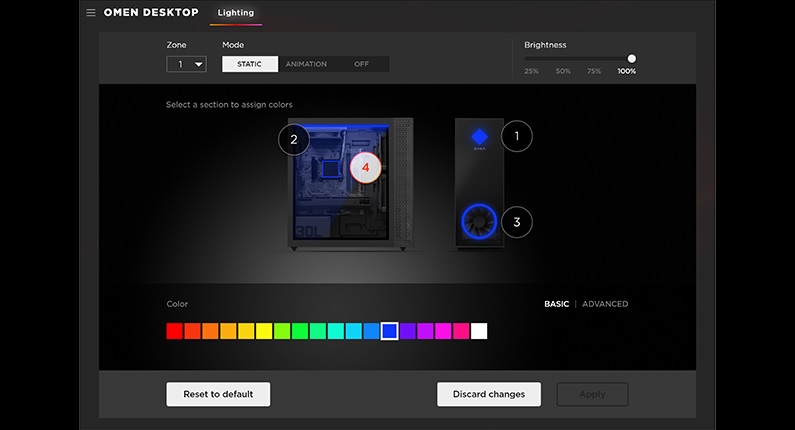Click the CPU cooler square light

pyautogui.click(x=331, y=169)
